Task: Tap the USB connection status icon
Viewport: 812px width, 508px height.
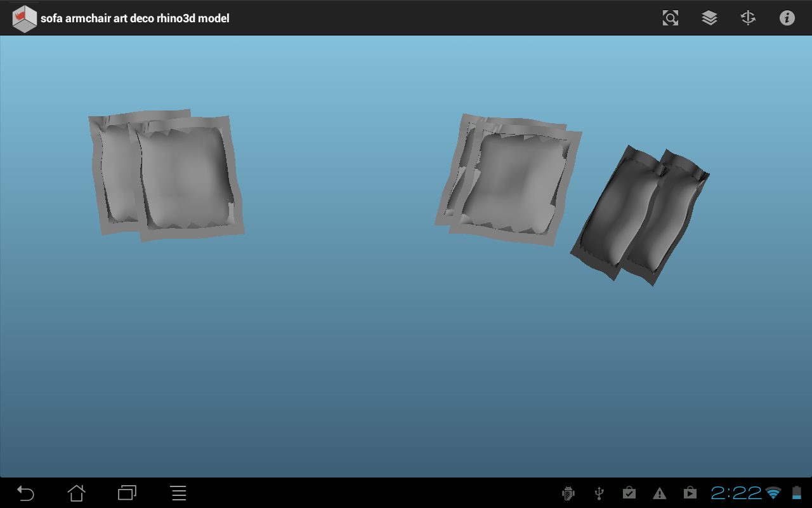Action: click(x=599, y=493)
